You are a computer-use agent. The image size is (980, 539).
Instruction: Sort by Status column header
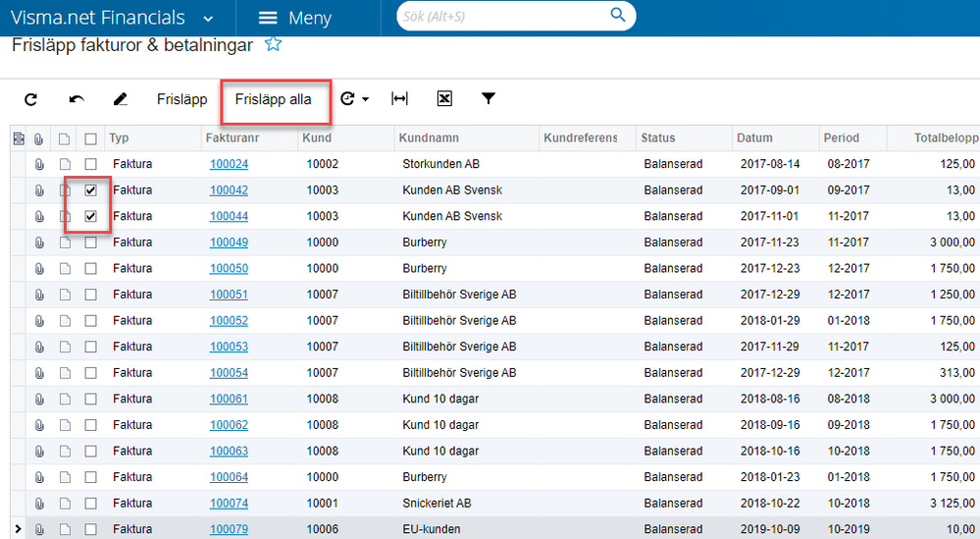[x=657, y=138]
